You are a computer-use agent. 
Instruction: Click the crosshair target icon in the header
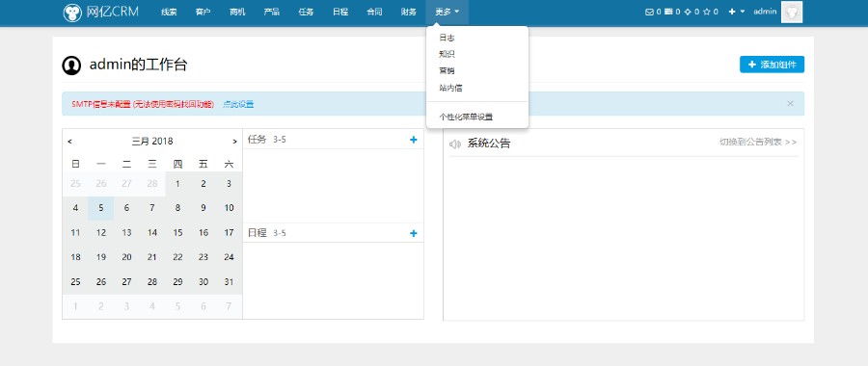pos(688,12)
